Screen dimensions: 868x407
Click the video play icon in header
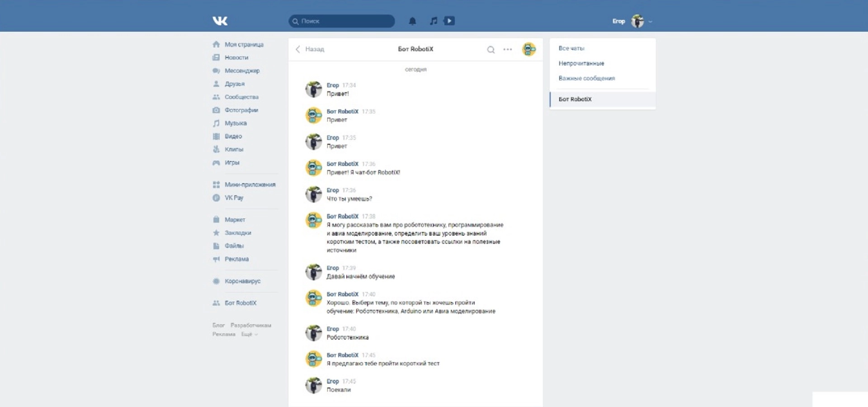click(x=449, y=21)
